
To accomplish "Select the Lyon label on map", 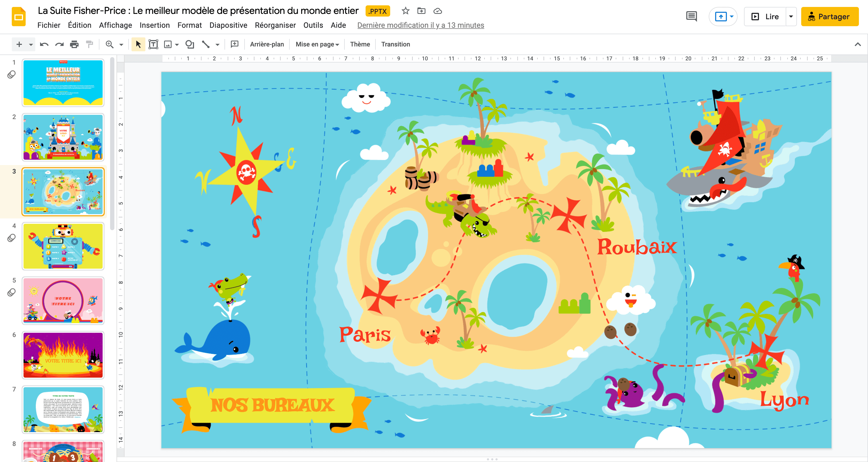I will (784, 401).
